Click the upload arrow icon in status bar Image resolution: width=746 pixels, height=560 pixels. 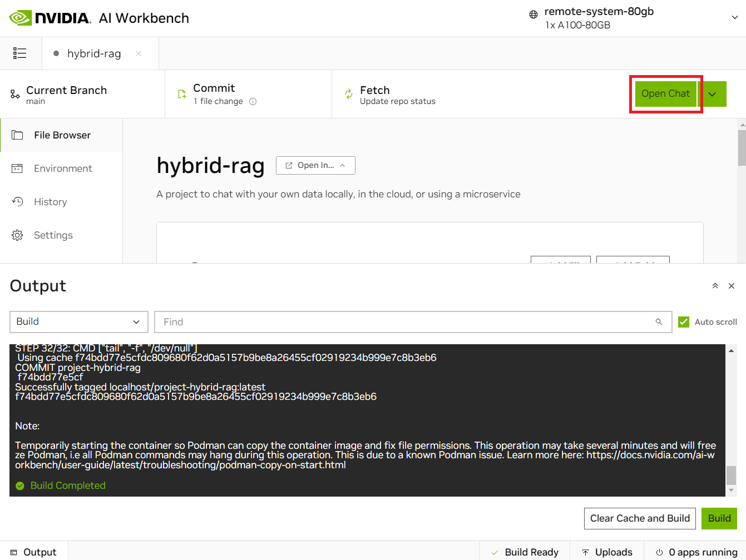pyautogui.click(x=585, y=552)
